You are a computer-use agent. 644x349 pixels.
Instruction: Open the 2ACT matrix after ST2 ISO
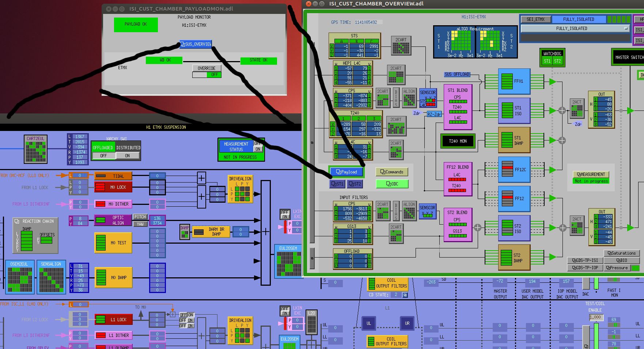click(577, 225)
